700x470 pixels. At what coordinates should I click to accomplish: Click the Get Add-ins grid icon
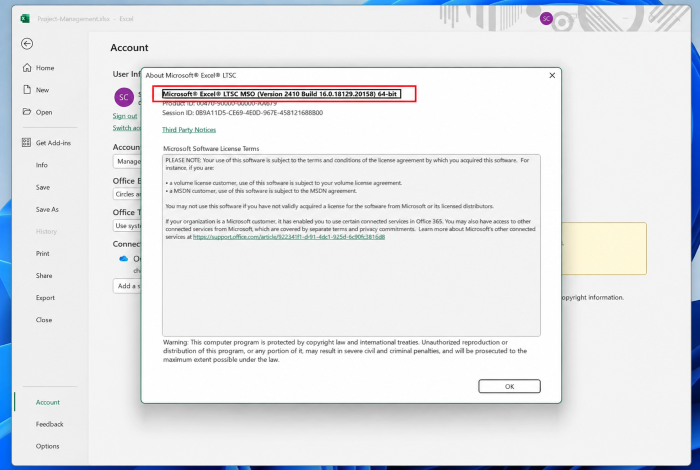[x=26, y=142]
